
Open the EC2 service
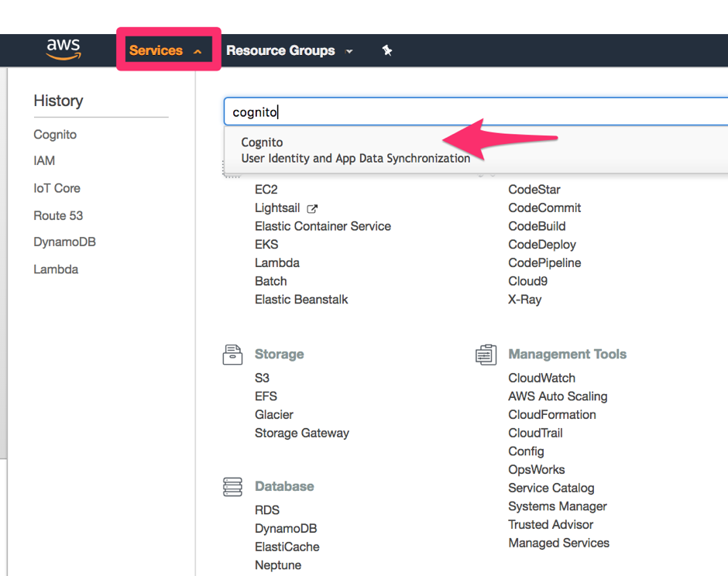[266, 190]
